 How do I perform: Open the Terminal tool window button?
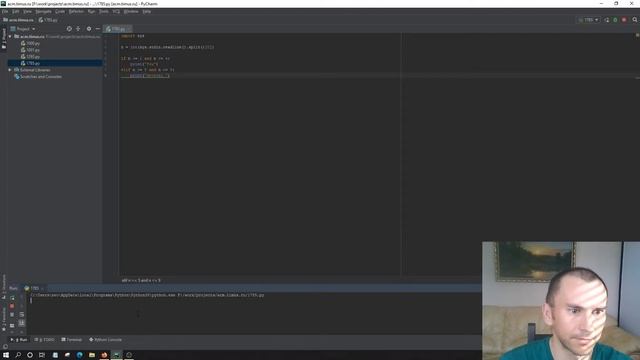[x=72, y=340]
